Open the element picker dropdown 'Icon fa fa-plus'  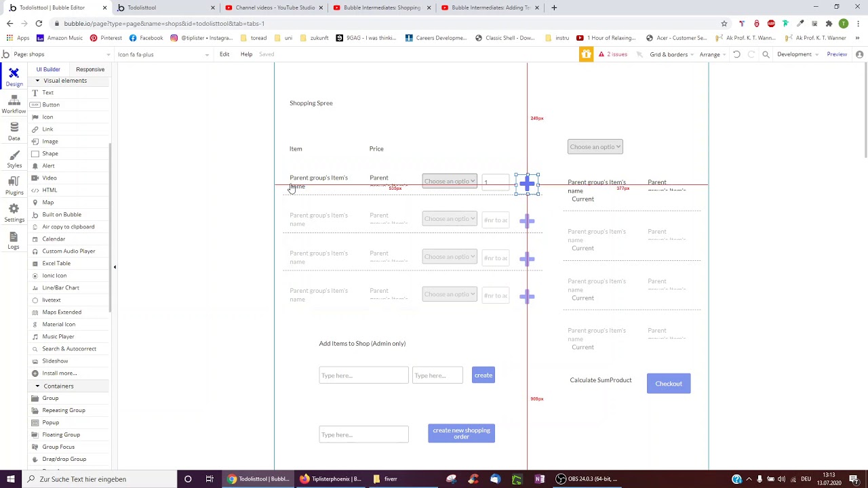point(163,54)
